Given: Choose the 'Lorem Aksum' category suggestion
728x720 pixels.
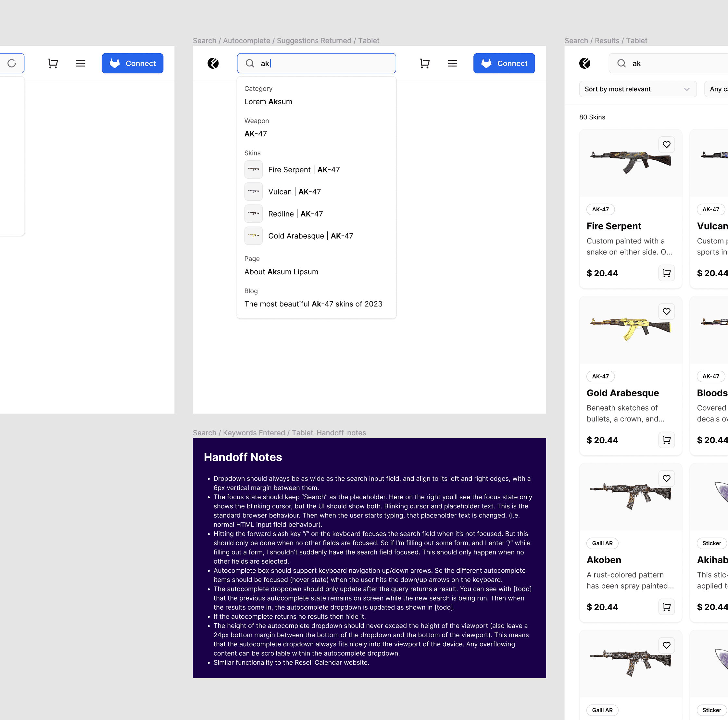Looking at the screenshot, I should (268, 102).
